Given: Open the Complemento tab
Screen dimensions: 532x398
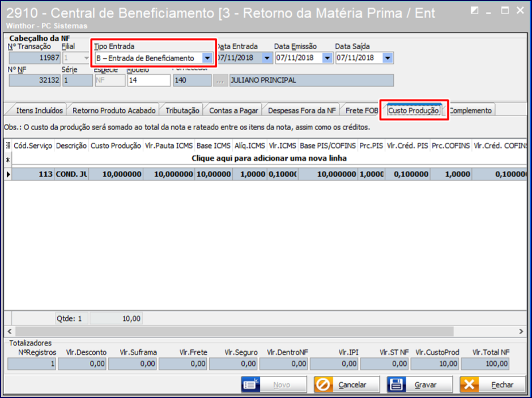Looking at the screenshot, I should [470, 110].
